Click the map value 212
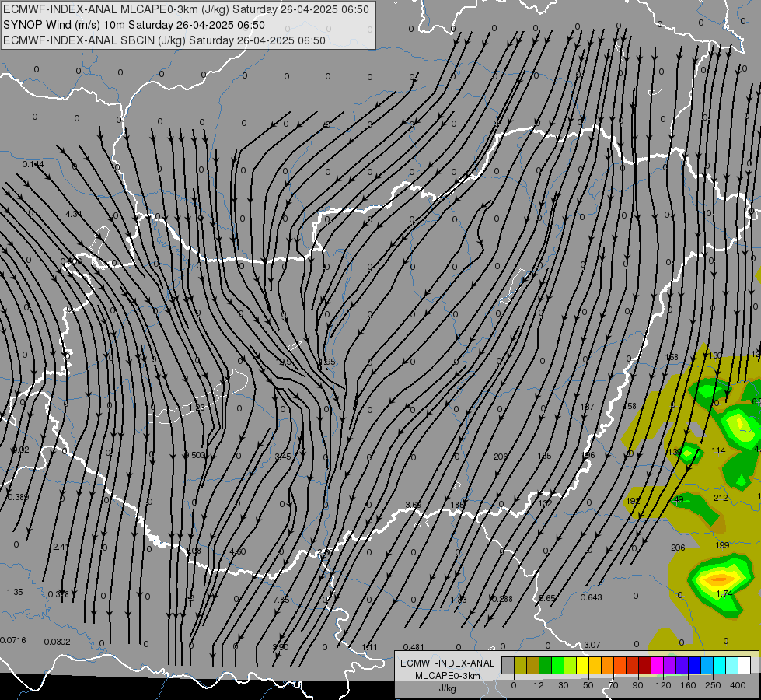Screen dimensions: 761x700 click(721, 498)
